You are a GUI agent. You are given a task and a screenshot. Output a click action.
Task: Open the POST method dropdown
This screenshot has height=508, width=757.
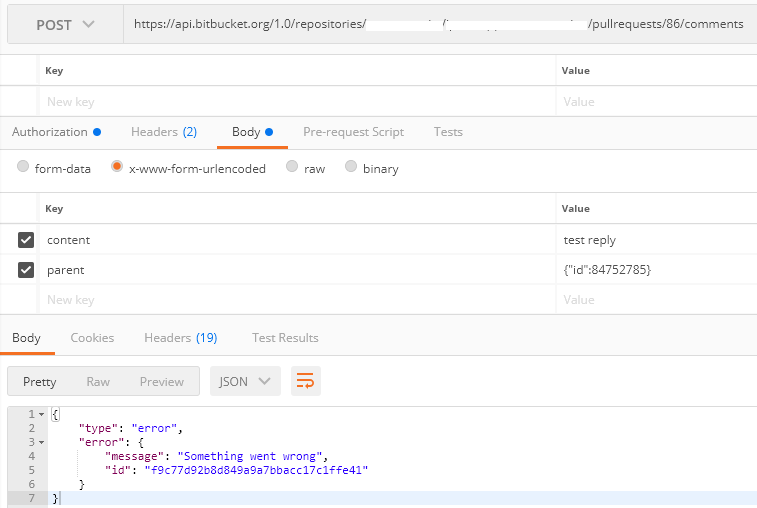(x=65, y=25)
